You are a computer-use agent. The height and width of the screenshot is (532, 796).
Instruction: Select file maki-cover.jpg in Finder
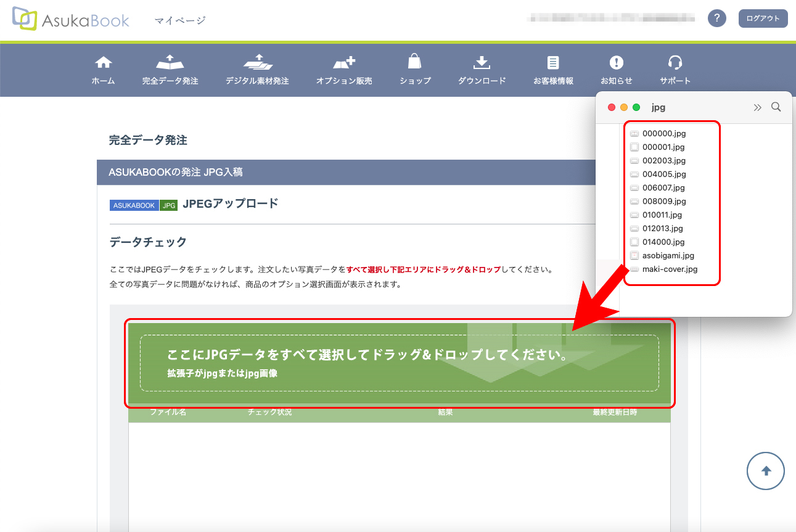(x=664, y=269)
